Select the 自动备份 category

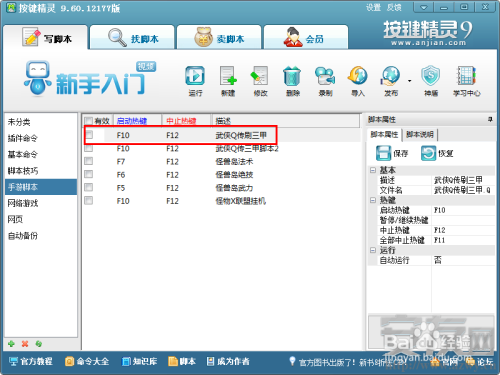point(41,236)
